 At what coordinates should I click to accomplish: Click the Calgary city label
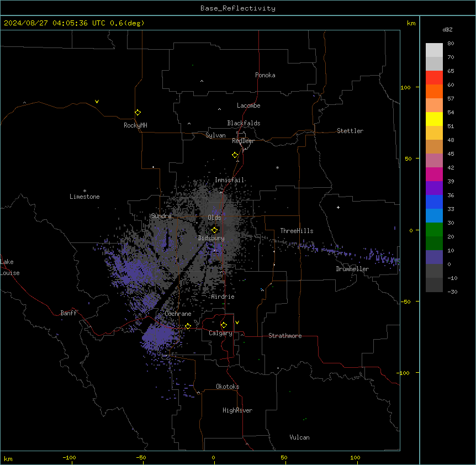pos(220,333)
